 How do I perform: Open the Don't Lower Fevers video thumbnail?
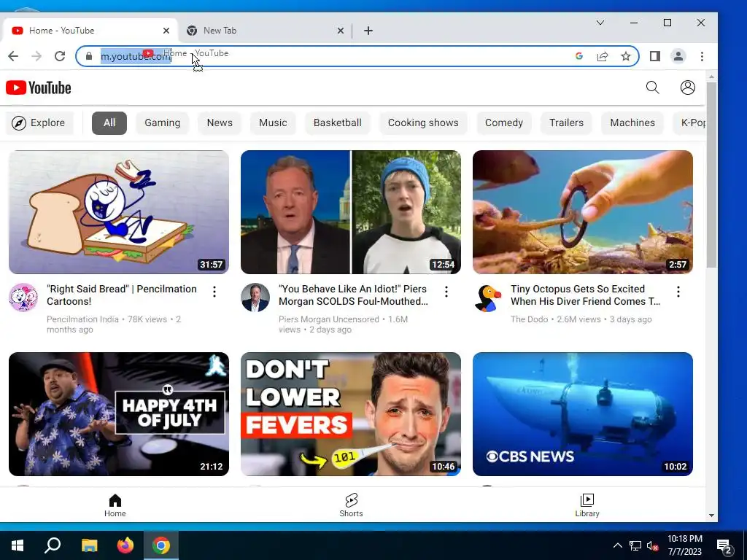coord(351,414)
